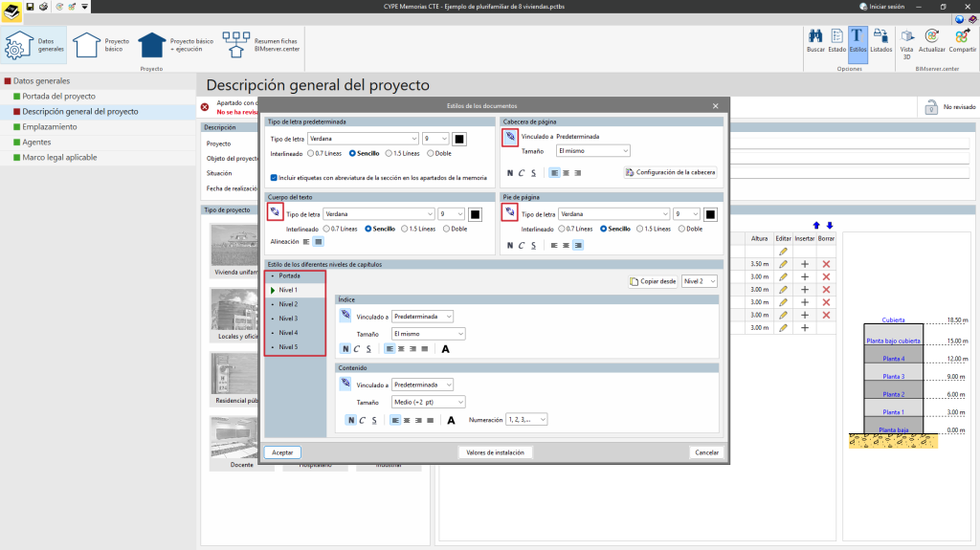Viewport: 980px width, 550px height.
Task: Select Sencillo in Tipo de letra predeterminada
Action: pyautogui.click(x=364, y=153)
